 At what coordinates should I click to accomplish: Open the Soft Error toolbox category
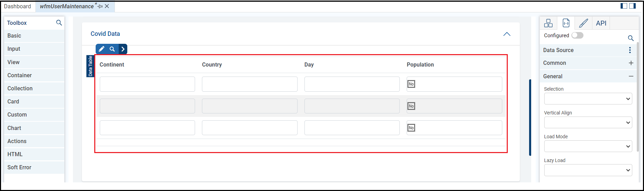pos(19,167)
